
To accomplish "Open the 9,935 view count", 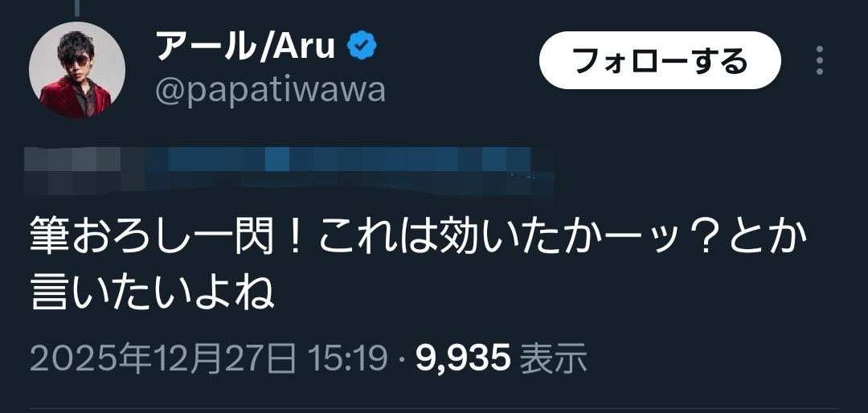I will tap(463, 358).
